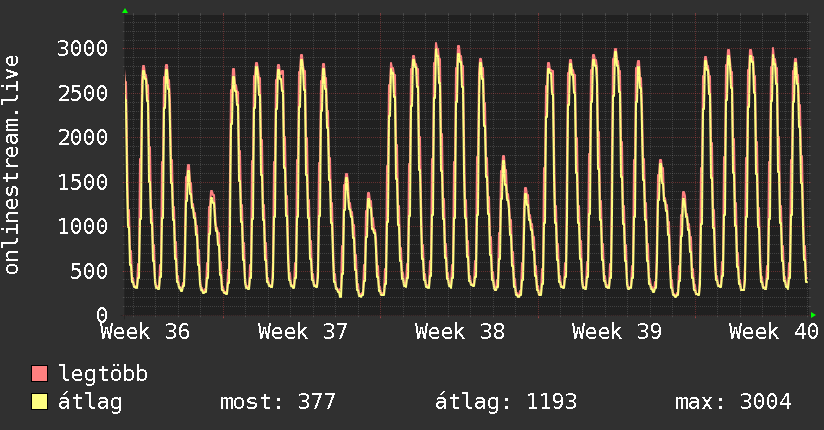This screenshot has height=430, width=824.
Task: Select the Week 40 axis label
Action: click(x=774, y=332)
